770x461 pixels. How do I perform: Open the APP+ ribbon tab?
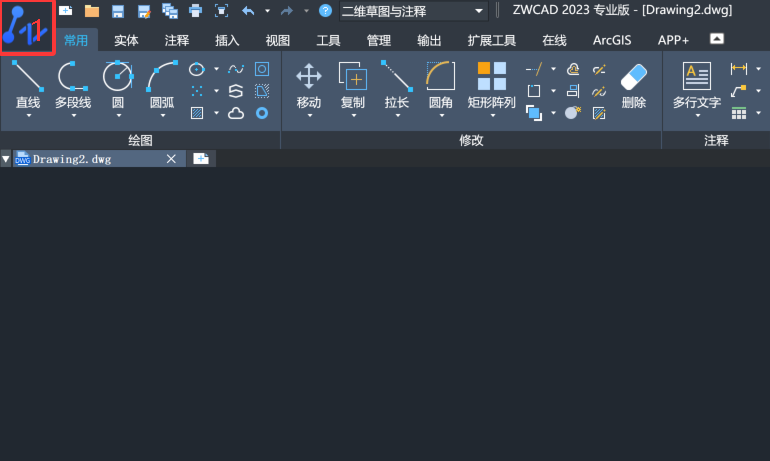click(x=673, y=40)
